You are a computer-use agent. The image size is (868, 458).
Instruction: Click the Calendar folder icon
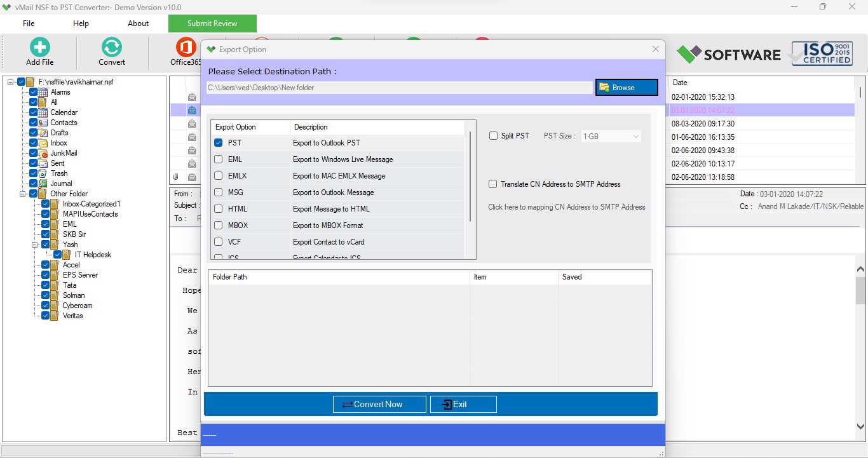43,112
